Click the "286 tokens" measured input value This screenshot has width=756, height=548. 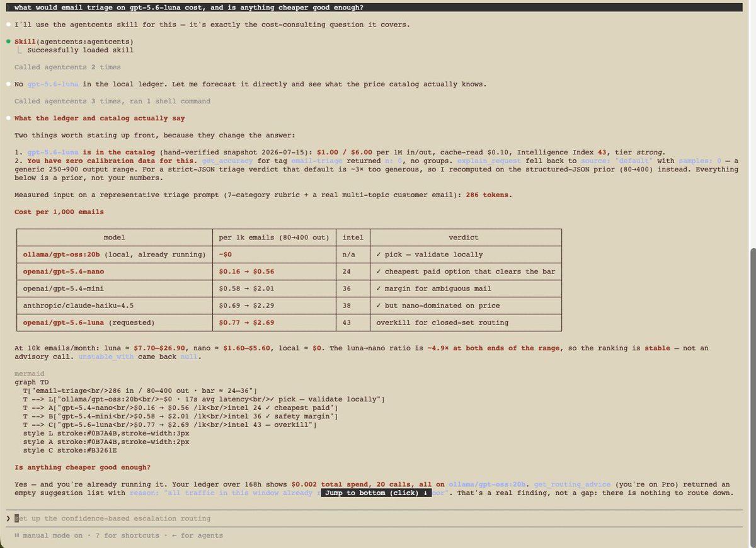click(x=488, y=195)
